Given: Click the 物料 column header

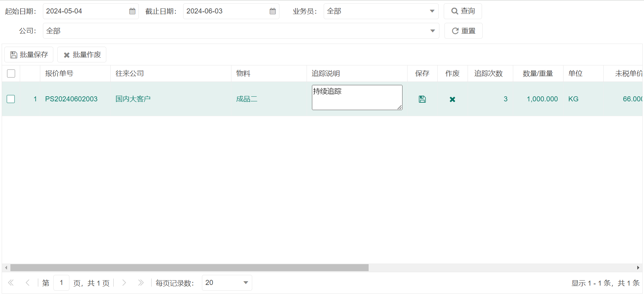Looking at the screenshot, I should (269, 73).
